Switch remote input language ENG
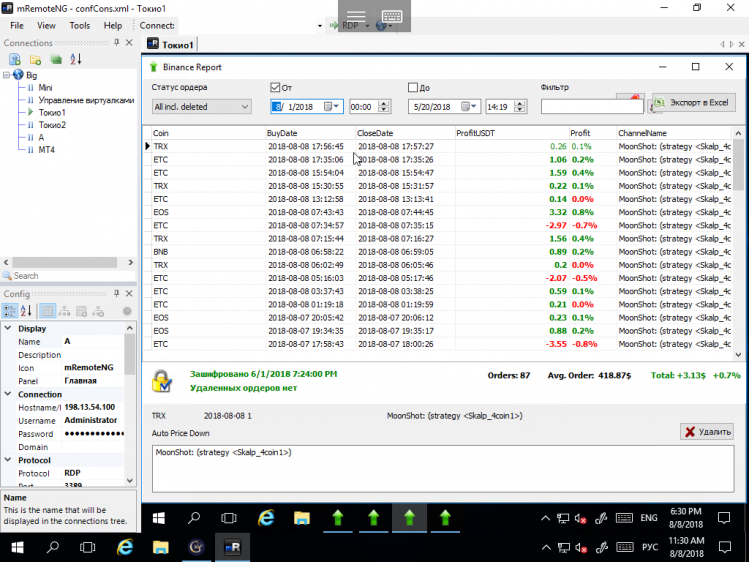This screenshot has height=562, width=749. point(649,518)
